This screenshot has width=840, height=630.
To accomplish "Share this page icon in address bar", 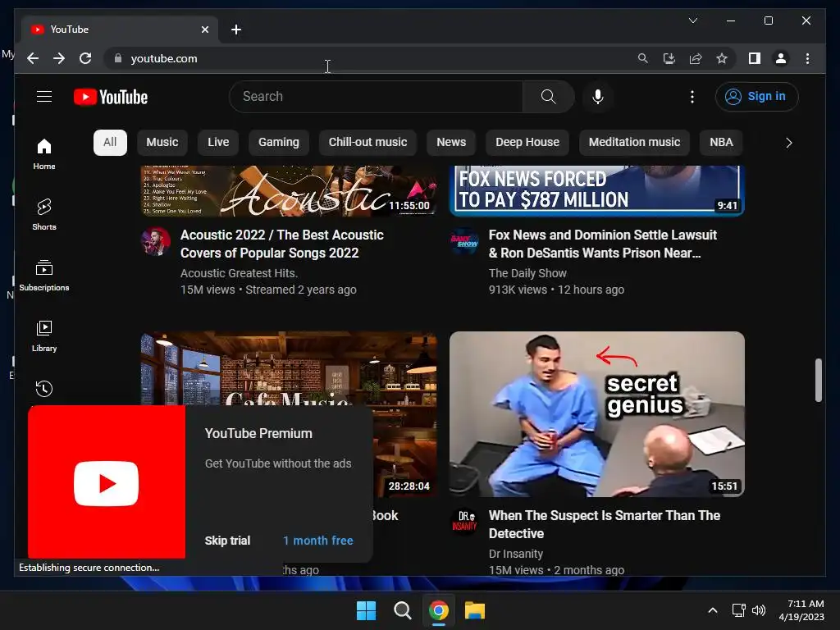I will pos(696,58).
